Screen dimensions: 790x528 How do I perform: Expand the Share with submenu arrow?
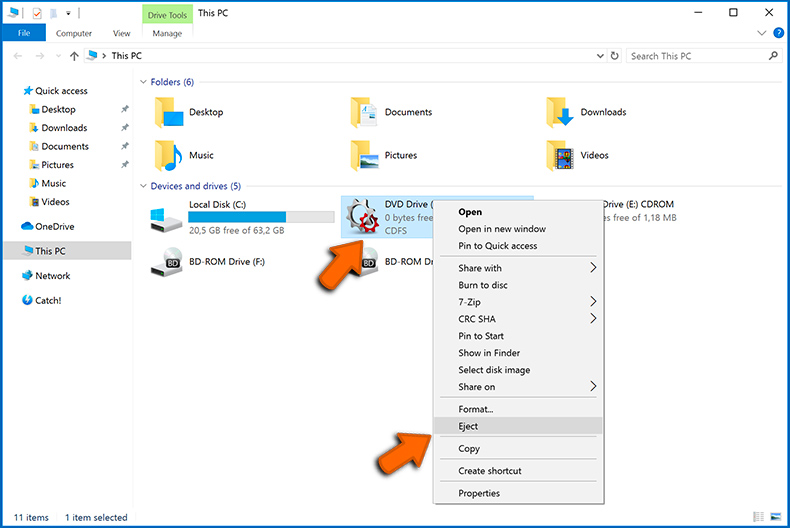tap(593, 268)
